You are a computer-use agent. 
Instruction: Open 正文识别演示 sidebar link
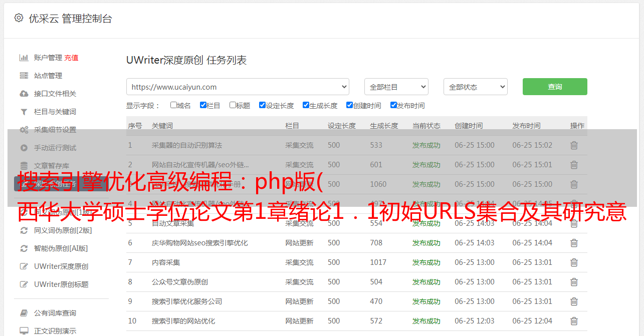pos(55,331)
